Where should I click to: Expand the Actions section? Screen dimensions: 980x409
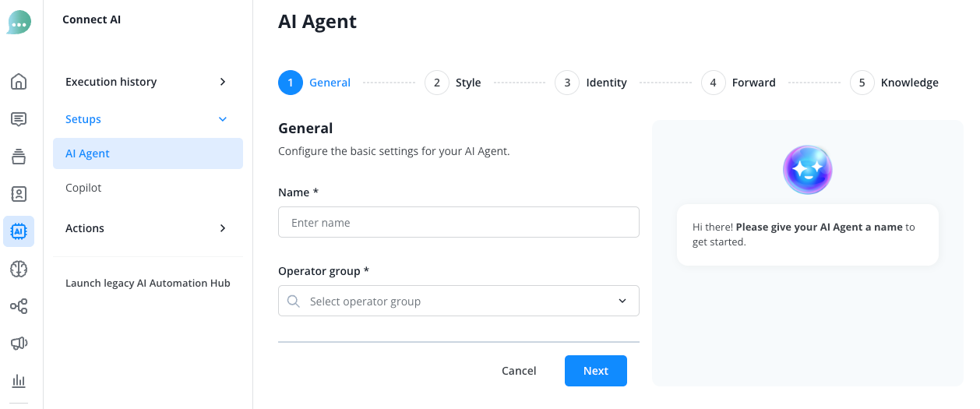[146, 228]
